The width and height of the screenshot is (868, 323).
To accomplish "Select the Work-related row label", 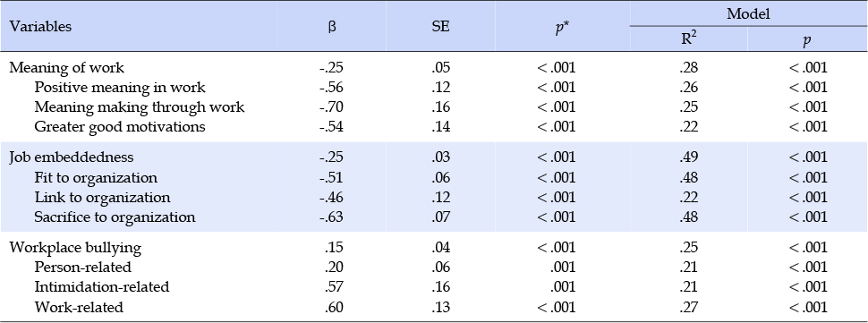I will (x=79, y=307).
